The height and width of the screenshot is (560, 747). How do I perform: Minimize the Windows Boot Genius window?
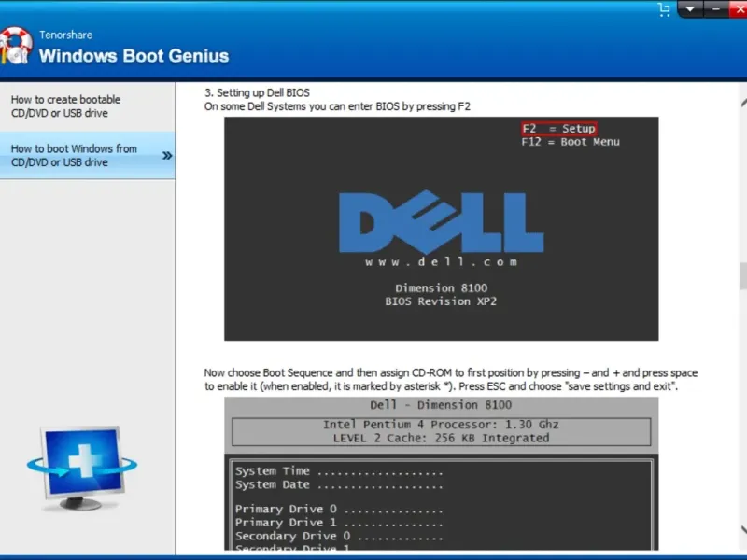[715, 9]
